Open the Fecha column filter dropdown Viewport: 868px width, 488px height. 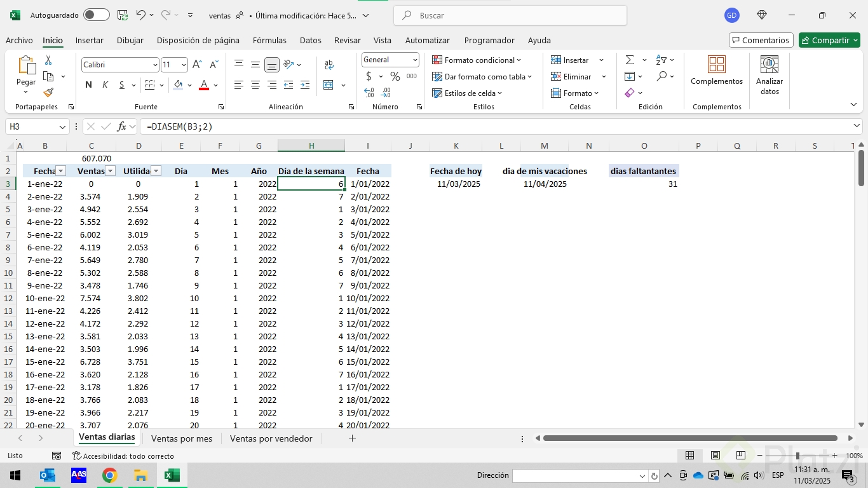click(60, 171)
